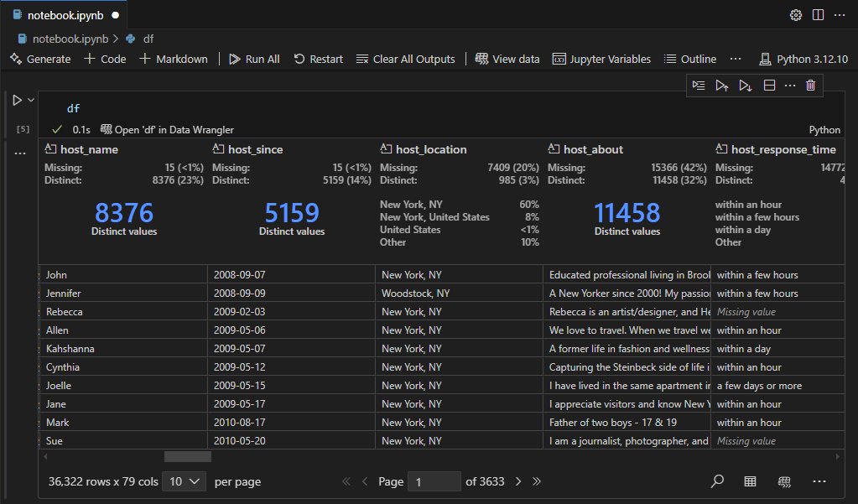Open the editor's more actions ellipsis in the tab bar
This screenshot has width=858, height=504.
tap(840, 15)
